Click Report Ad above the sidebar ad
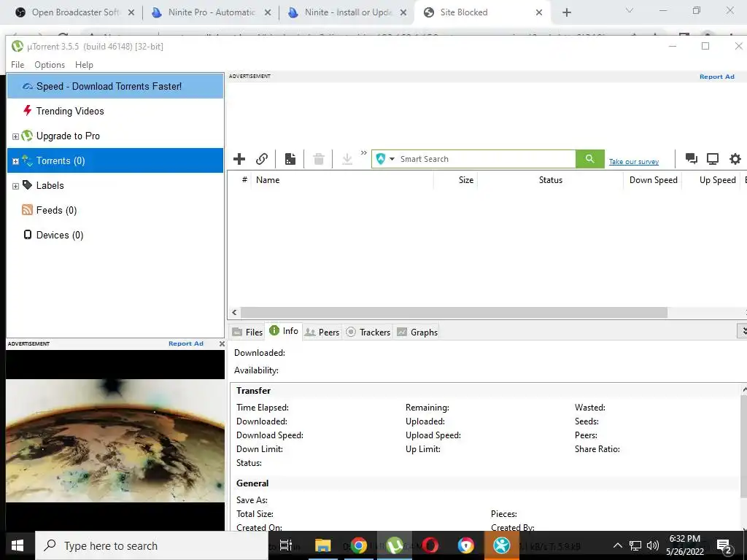Image resolution: width=747 pixels, height=560 pixels. tap(186, 343)
